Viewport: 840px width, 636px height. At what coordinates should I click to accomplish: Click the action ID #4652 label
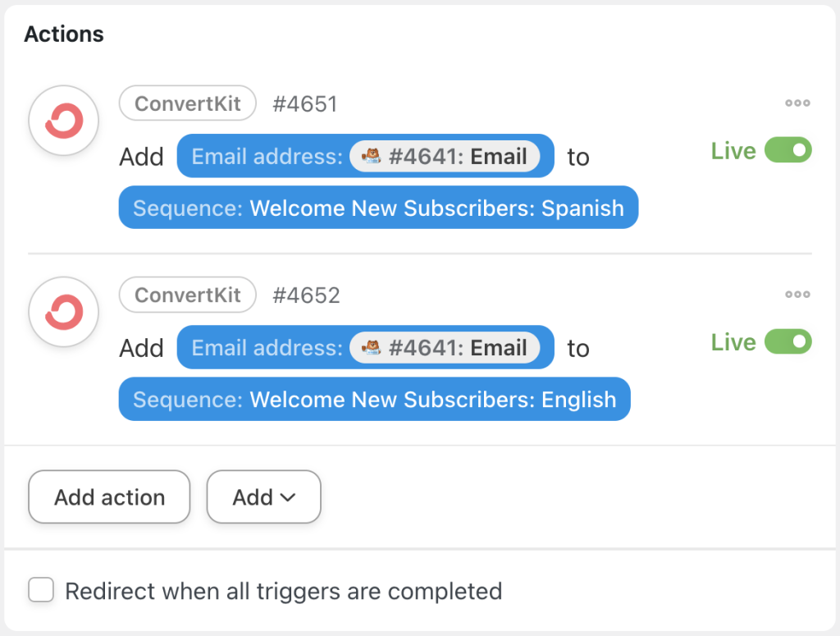click(306, 295)
